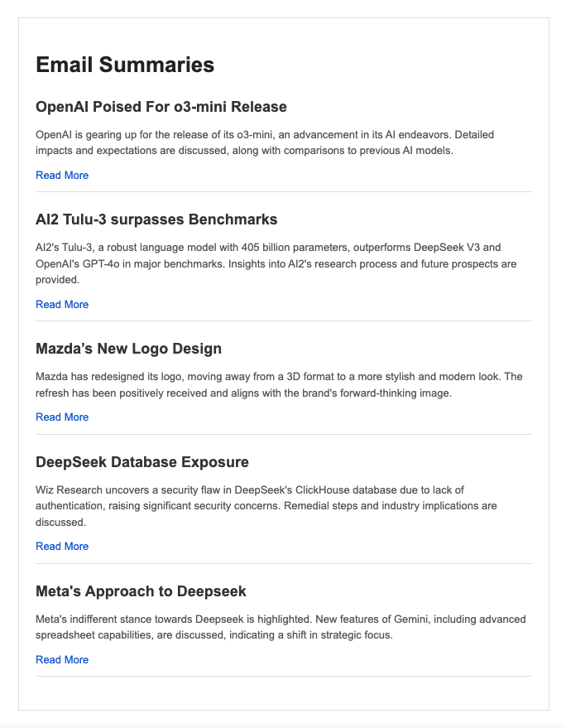Click the Meta's Approach to Deepseek heading
The height and width of the screenshot is (728, 566).
[141, 591]
